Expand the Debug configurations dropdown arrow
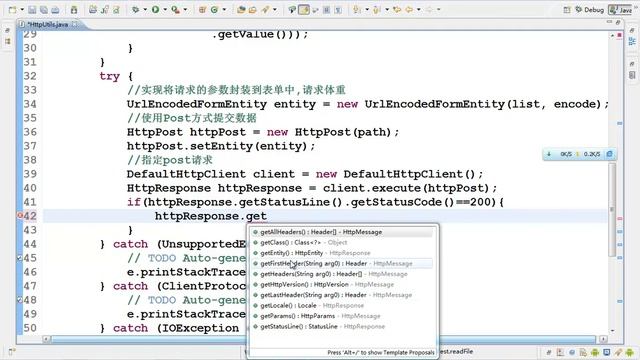640x360 pixels. point(145,9)
